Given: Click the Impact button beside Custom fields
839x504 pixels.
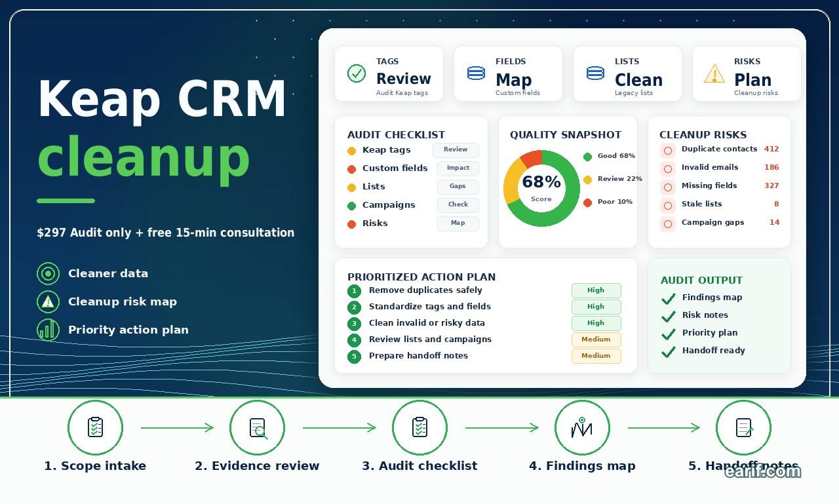Looking at the screenshot, I should pos(458,168).
